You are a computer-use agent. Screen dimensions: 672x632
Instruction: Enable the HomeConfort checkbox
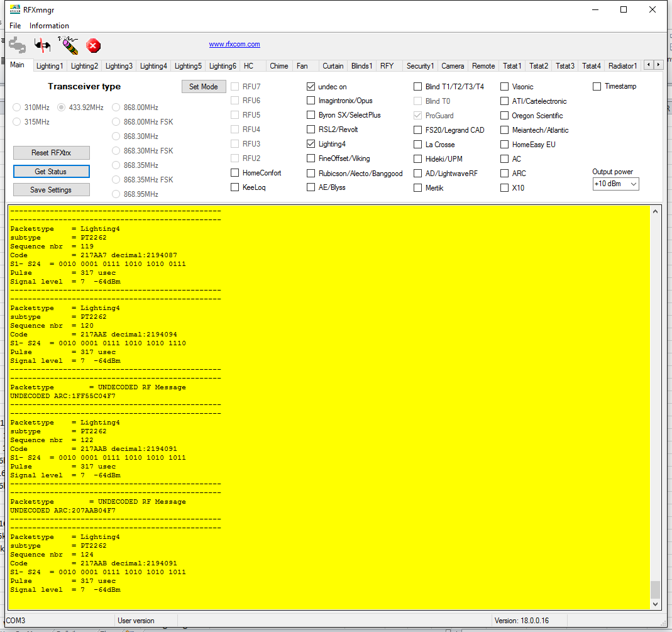click(x=235, y=173)
